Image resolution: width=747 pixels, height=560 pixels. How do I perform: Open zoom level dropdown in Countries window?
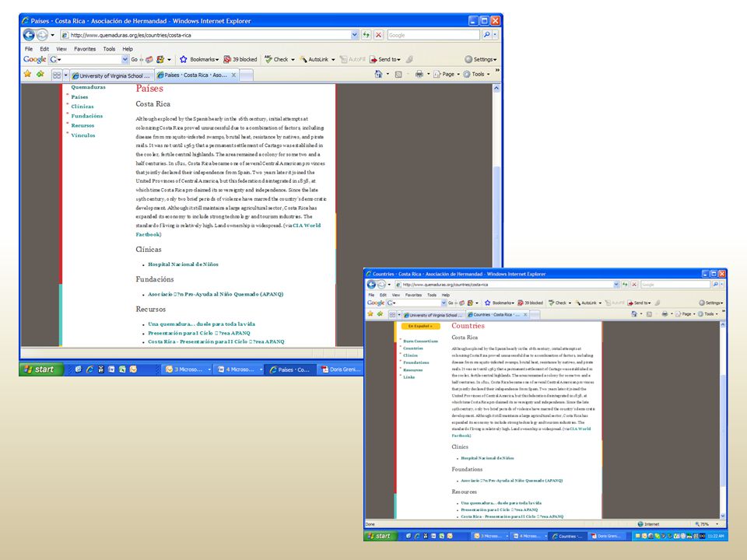(717, 523)
